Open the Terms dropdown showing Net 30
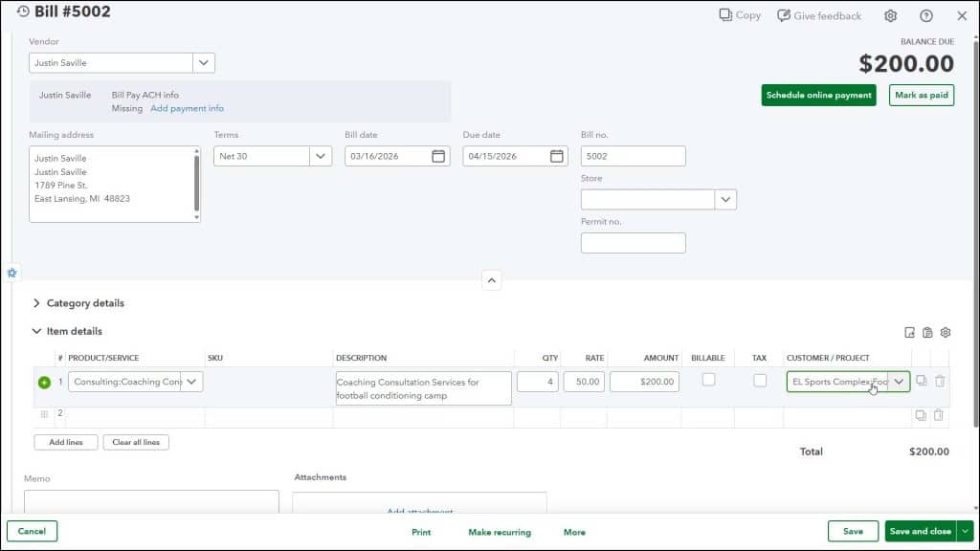Viewport: 980px width, 551px height. (x=322, y=155)
